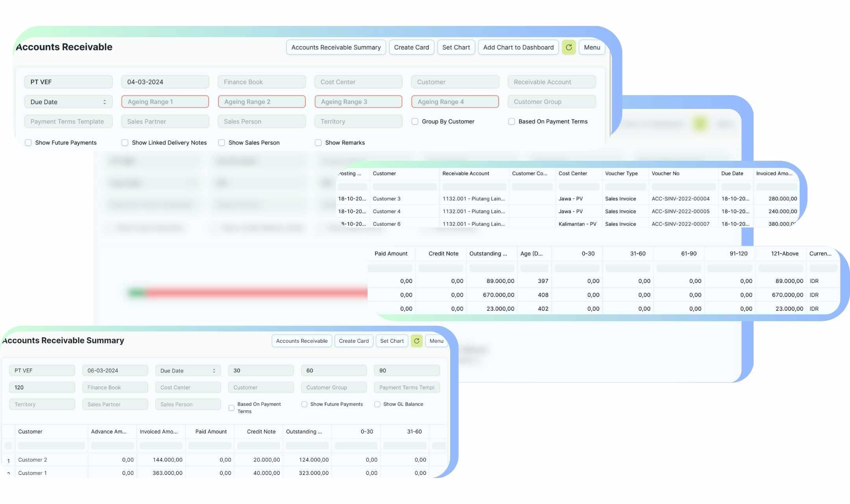Image resolution: width=850 pixels, height=504 pixels.
Task: Refresh the Accounts Receivable Summary report
Action: [x=417, y=341]
